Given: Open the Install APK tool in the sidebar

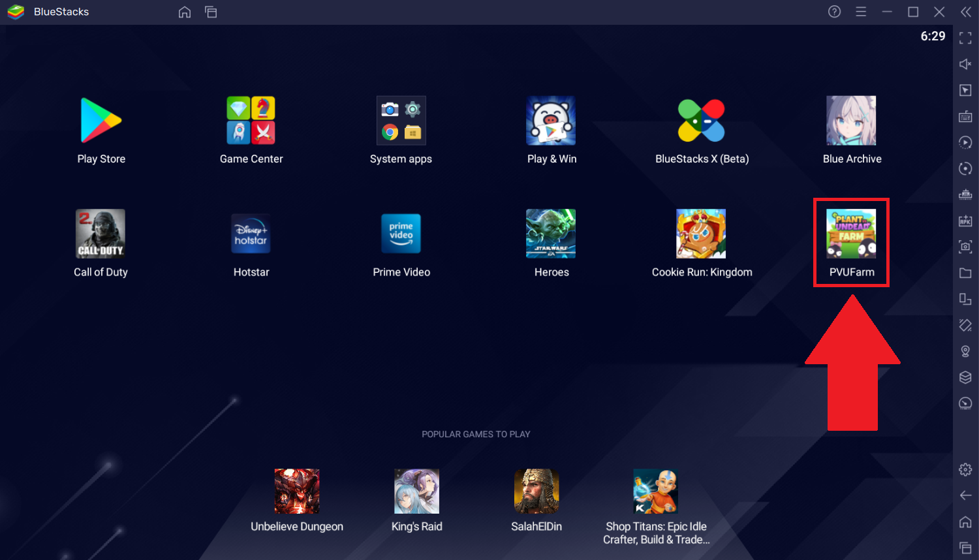Looking at the screenshot, I should (x=965, y=221).
